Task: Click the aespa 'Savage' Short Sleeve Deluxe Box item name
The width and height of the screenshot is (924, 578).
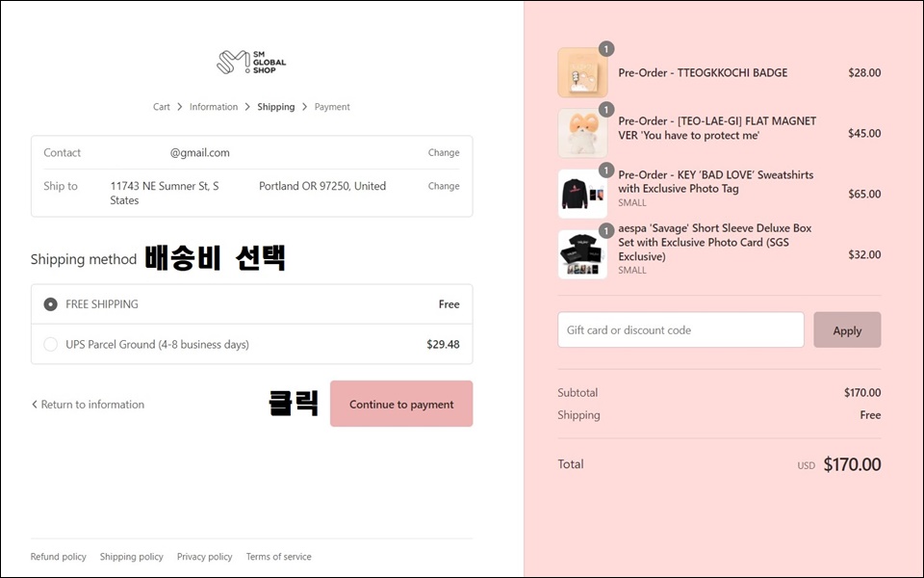Action: point(715,242)
